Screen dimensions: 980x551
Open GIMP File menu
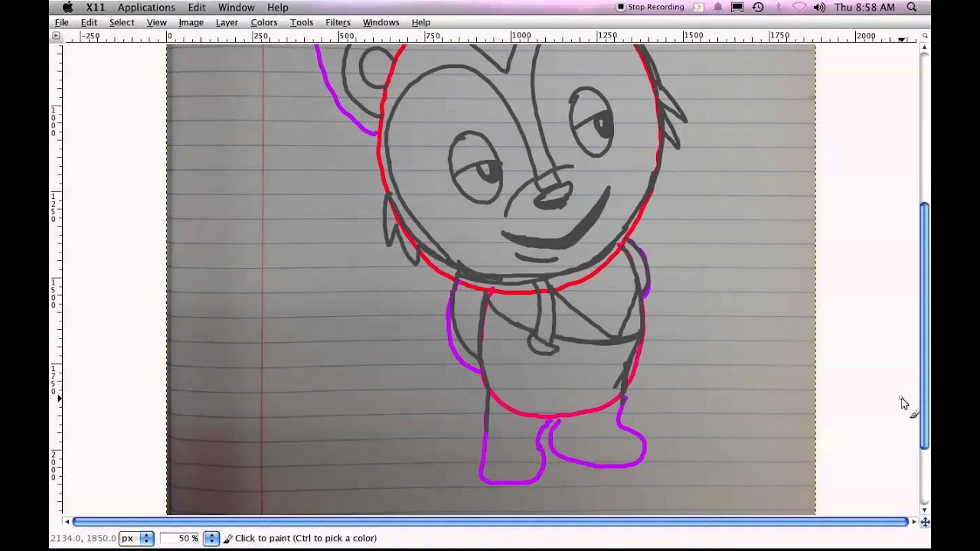[62, 22]
